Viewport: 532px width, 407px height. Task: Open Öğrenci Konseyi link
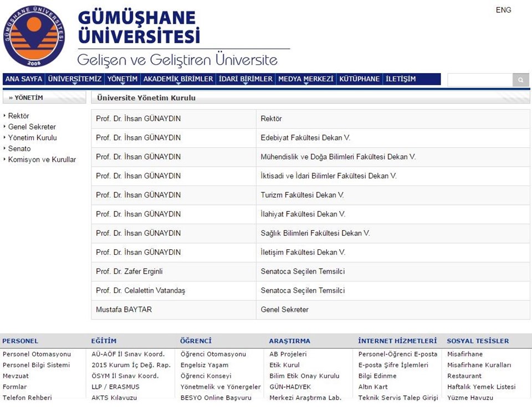206,376
